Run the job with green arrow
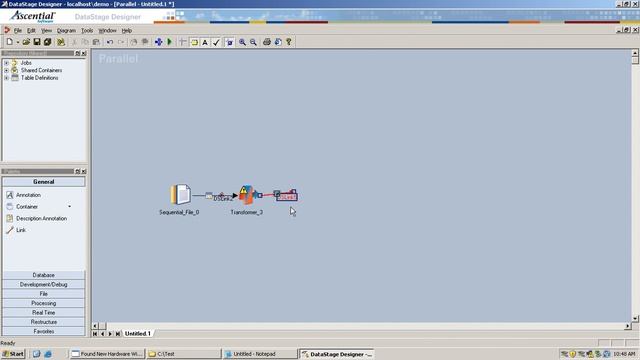Viewport: 640px width, 360px height. tap(169, 42)
